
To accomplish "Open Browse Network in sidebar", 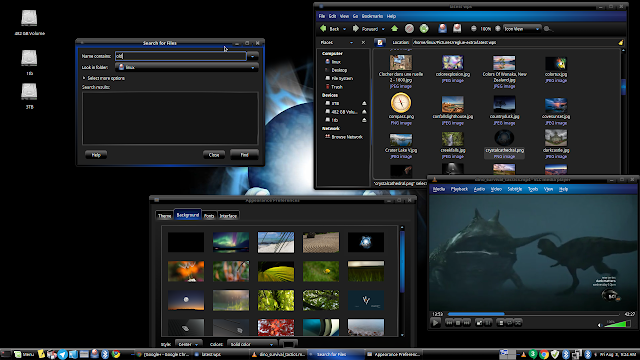I will [x=344, y=137].
